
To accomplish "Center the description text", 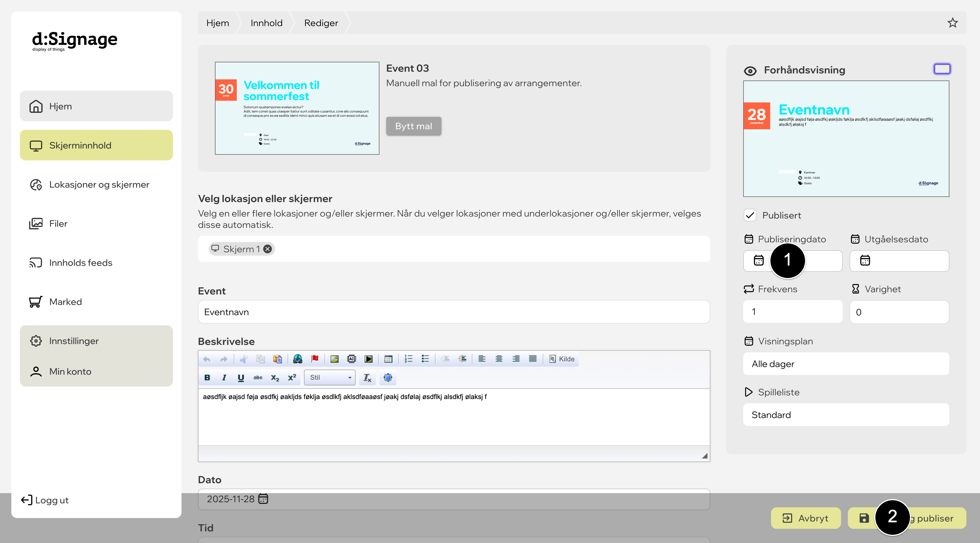I will click(x=499, y=359).
